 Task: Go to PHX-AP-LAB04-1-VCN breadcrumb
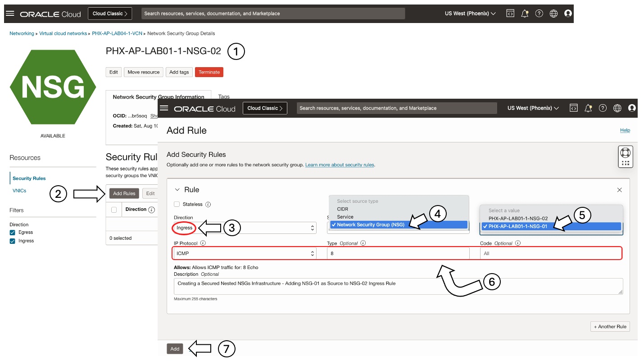(117, 33)
